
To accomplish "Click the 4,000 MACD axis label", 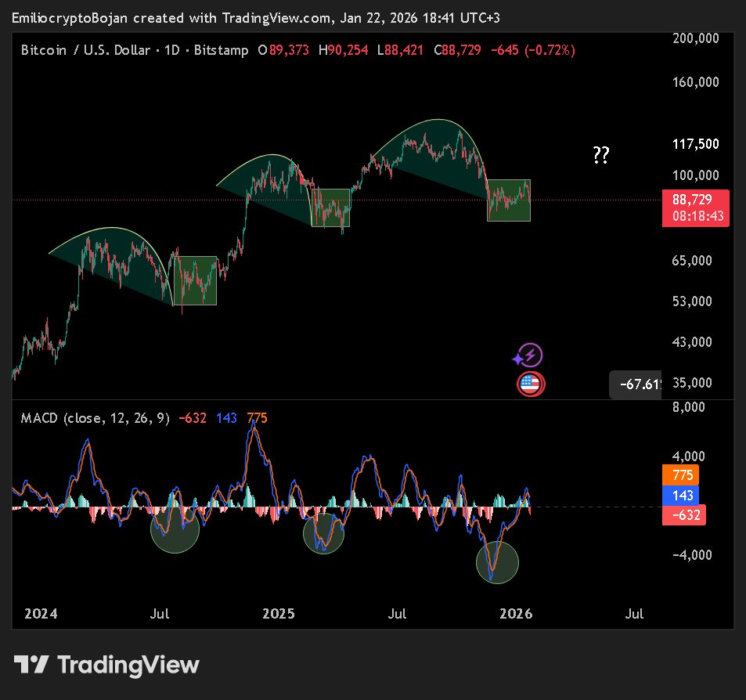I will tap(689, 456).
